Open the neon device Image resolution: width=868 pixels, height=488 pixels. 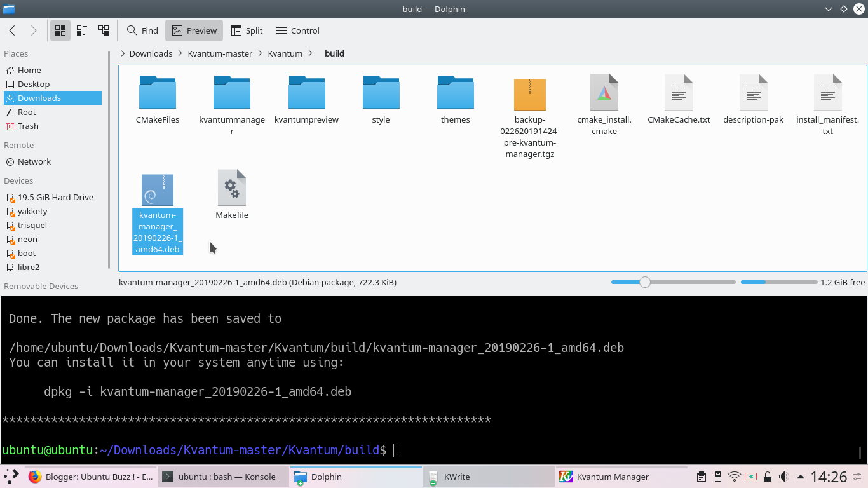click(53, 239)
